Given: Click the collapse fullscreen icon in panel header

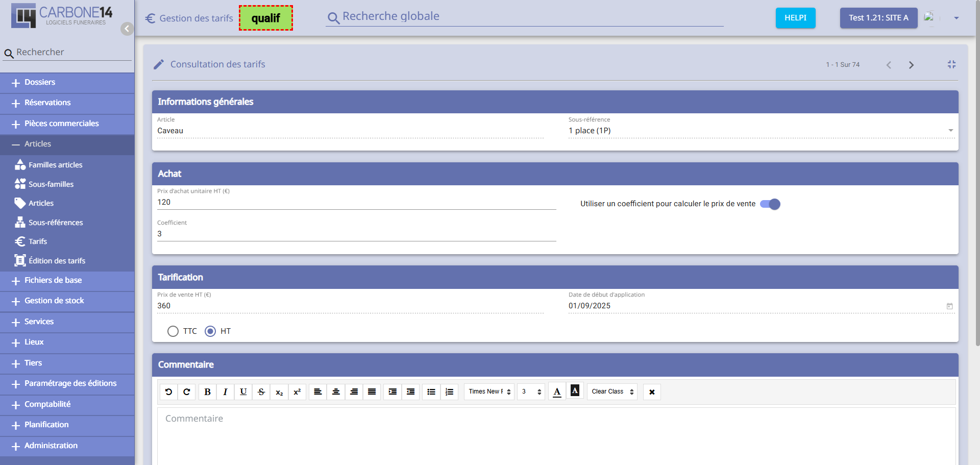Looking at the screenshot, I should (x=951, y=64).
